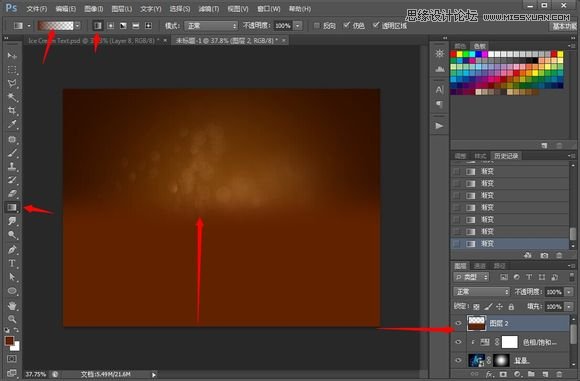This screenshot has height=381, width=580.
Task: Select the Rectangular Marquee tool
Action: tap(12, 70)
